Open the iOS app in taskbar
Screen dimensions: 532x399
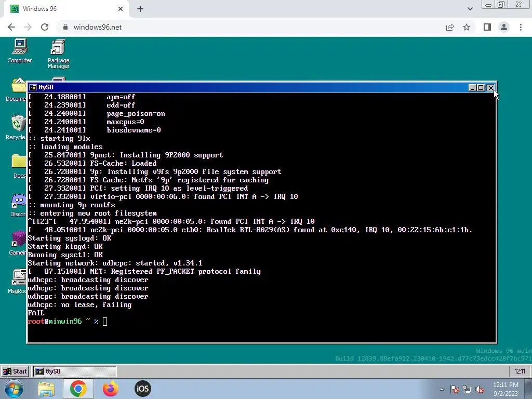tap(142, 389)
